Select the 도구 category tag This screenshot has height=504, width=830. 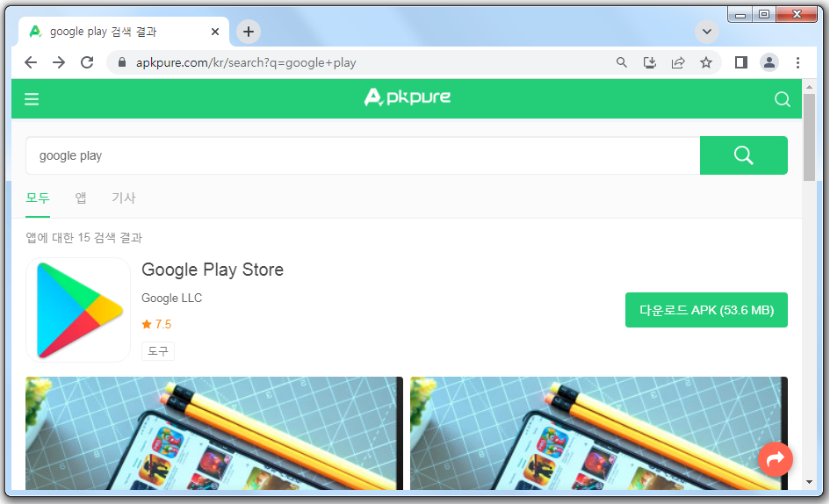(158, 351)
